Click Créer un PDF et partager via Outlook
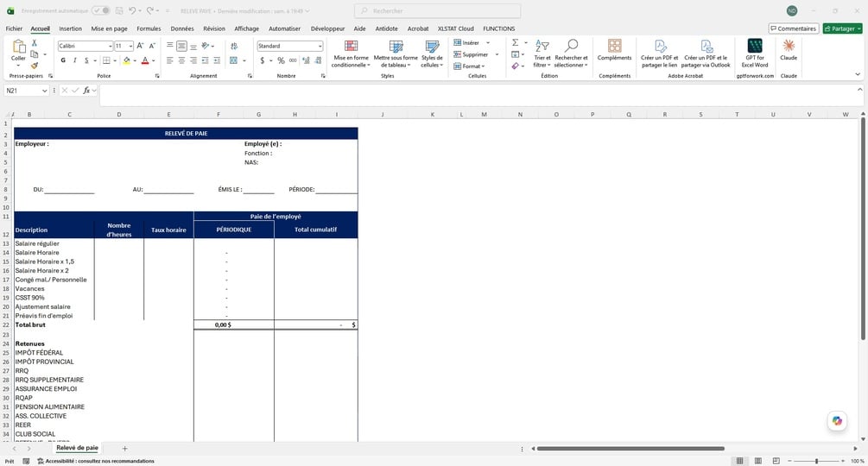Screen dimensions: 868x466 point(706,53)
